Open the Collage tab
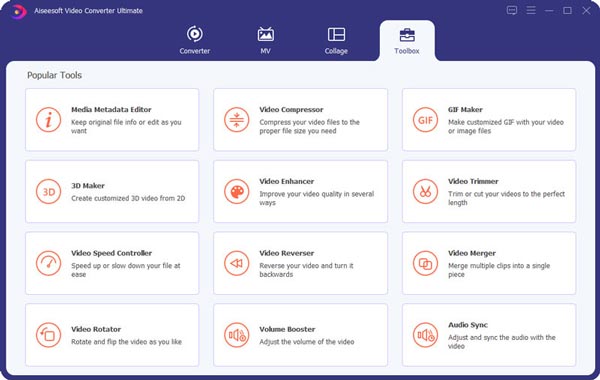This screenshot has height=380, width=600. tap(336, 41)
